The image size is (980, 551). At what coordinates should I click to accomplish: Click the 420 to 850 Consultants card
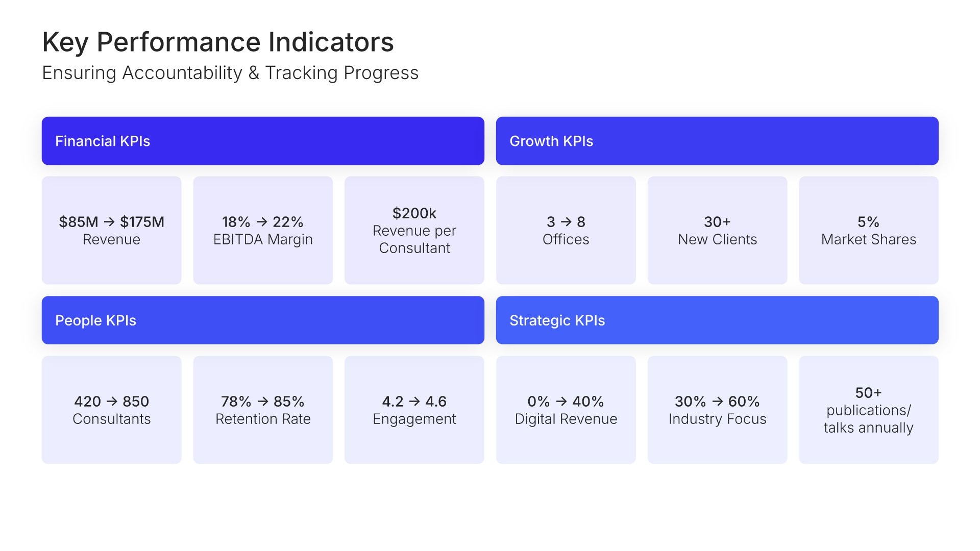coord(111,410)
